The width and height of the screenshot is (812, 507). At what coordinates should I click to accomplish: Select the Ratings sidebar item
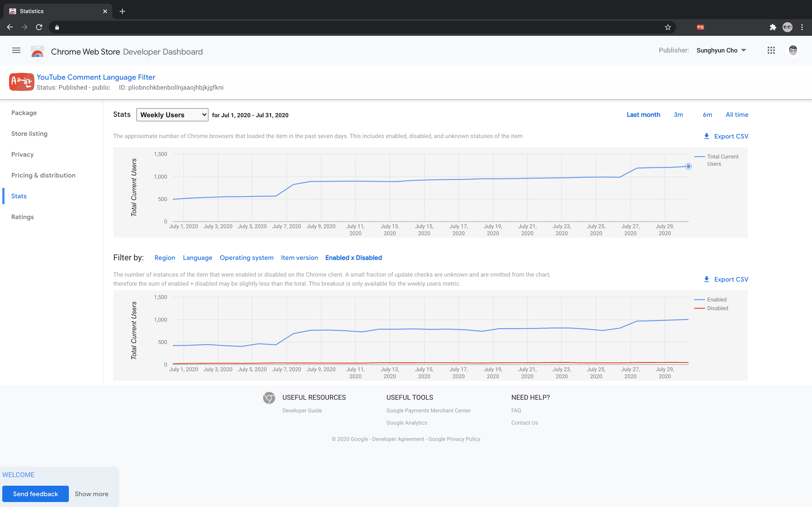(x=22, y=217)
